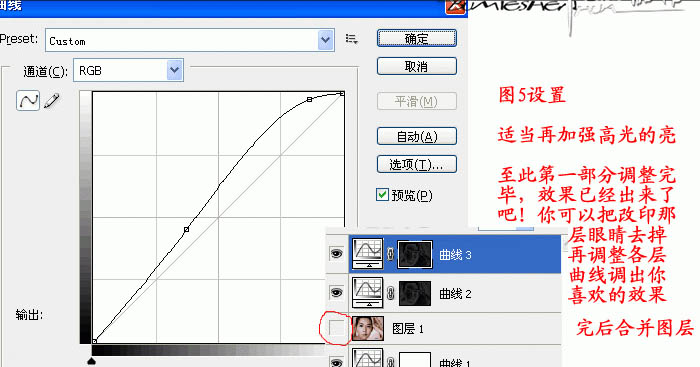Click the 曲线 2 adjustment layer icon

click(x=367, y=292)
